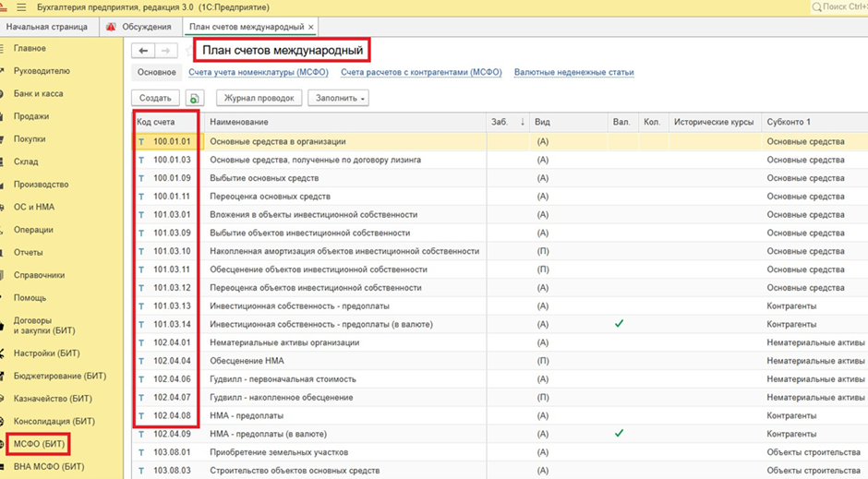Click the green copy-create icon beside Создать
This screenshot has width=868, height=479.
tap(194, 98)
